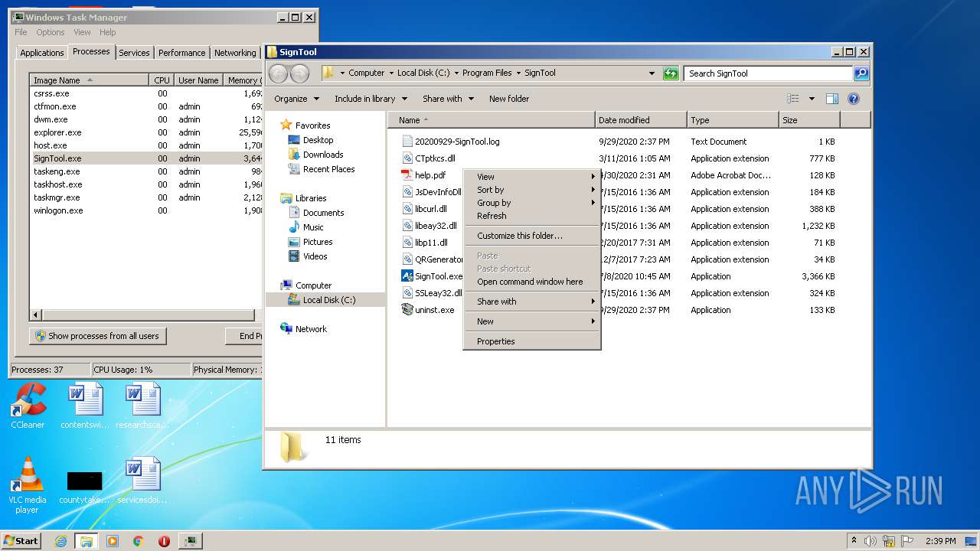Sort Task Manager by Image Name column
Viewport: 980px width, 551px height.
coord(89,80)
